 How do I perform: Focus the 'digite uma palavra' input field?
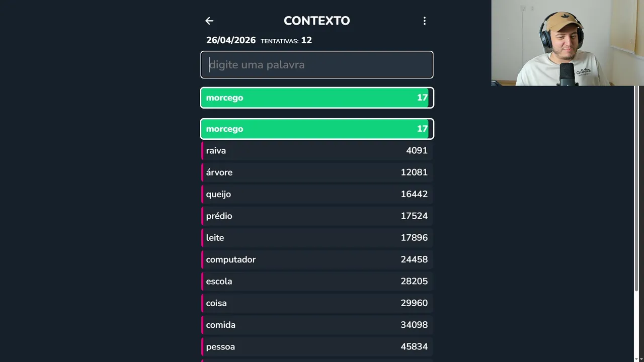317,65
